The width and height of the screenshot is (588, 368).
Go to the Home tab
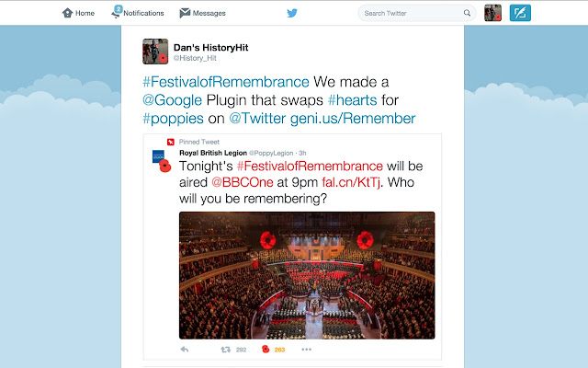(78, 13)
